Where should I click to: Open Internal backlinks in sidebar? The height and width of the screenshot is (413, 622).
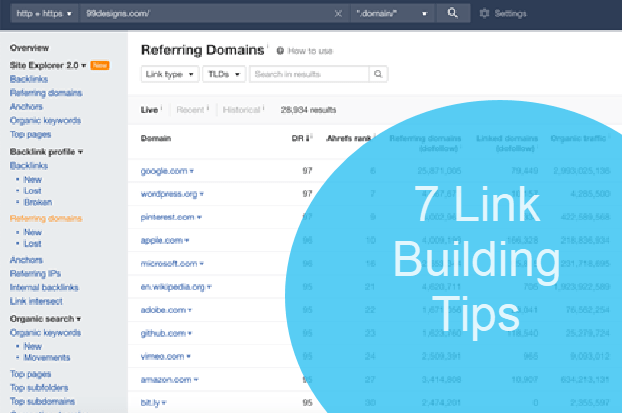[x=44, y=287]
